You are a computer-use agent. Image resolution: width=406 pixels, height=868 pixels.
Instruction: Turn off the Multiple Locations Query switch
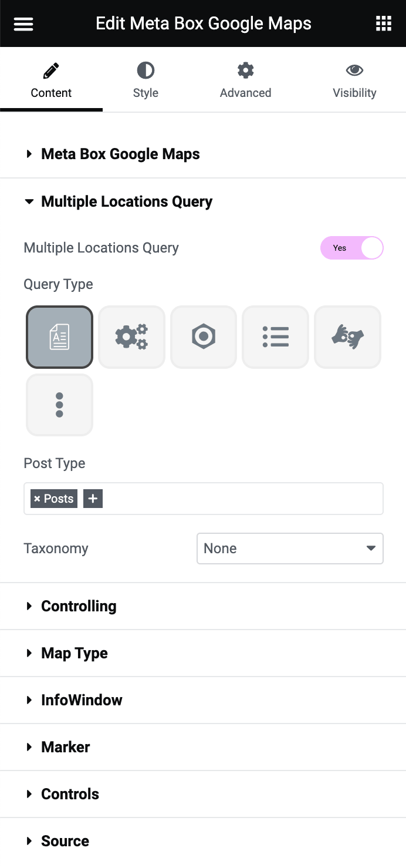(x=351, y=248)
